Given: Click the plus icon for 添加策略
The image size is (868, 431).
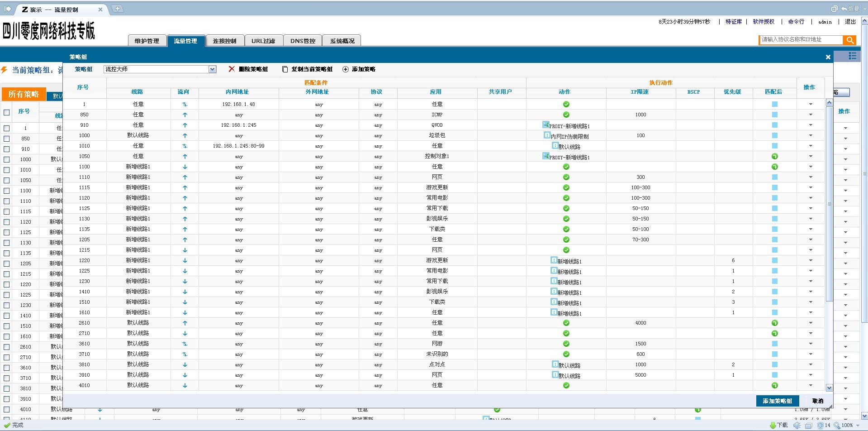Looking at the screenshot, I should pos(346,69).
